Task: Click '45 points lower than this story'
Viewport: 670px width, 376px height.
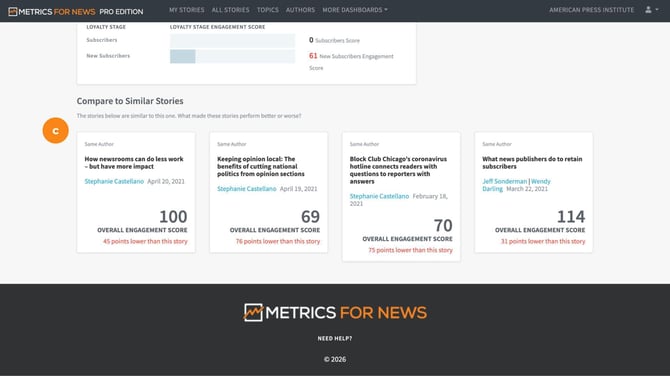Action: [145, 241]
